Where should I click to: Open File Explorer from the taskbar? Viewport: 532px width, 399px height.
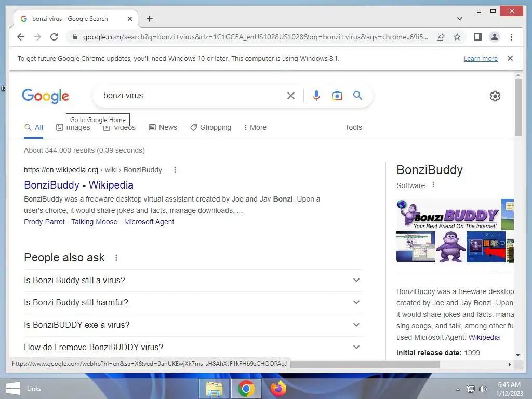point(214,389)
